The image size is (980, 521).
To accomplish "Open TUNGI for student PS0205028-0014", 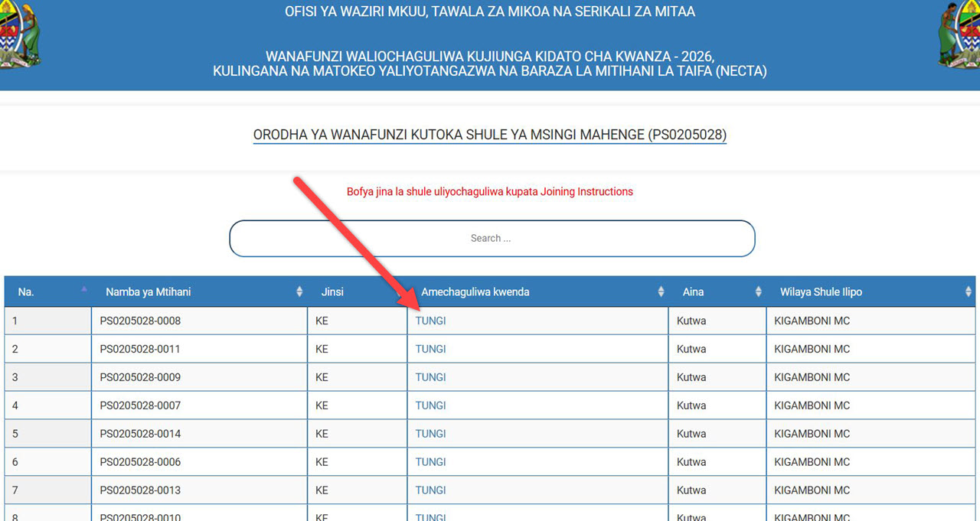I will point(430,433).
